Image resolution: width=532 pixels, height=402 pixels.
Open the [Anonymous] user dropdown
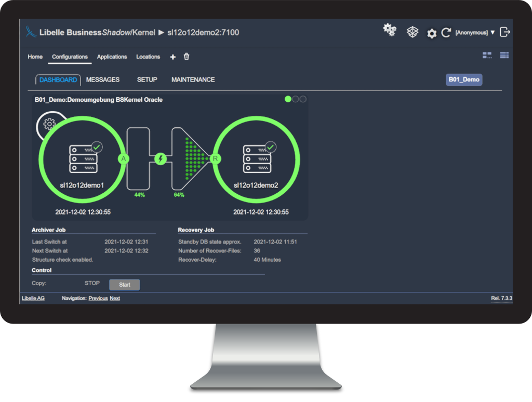tap(475, 33)
